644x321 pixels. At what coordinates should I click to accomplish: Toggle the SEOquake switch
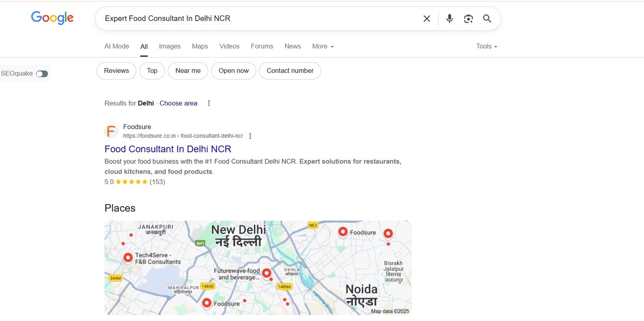42,74
